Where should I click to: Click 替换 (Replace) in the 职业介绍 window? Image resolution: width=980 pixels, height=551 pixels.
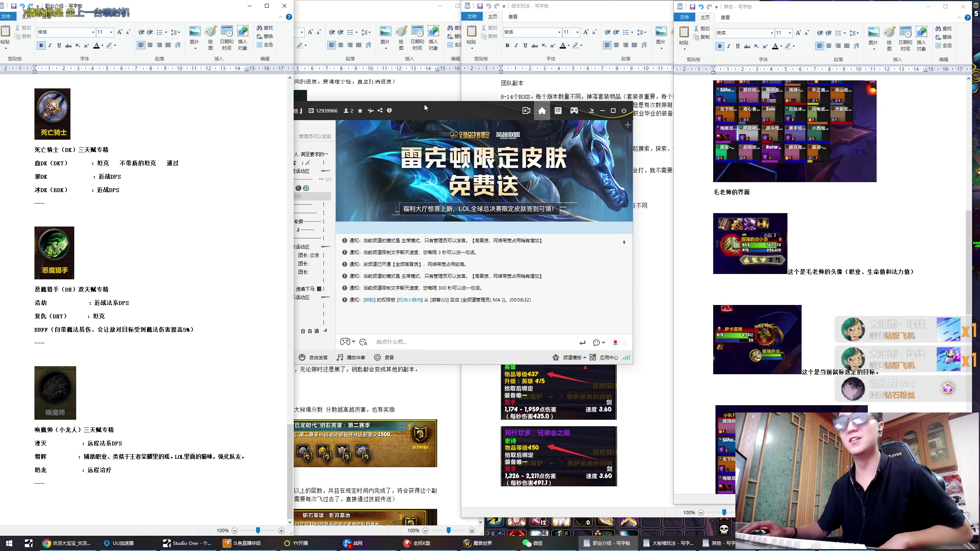click(265, 36)
